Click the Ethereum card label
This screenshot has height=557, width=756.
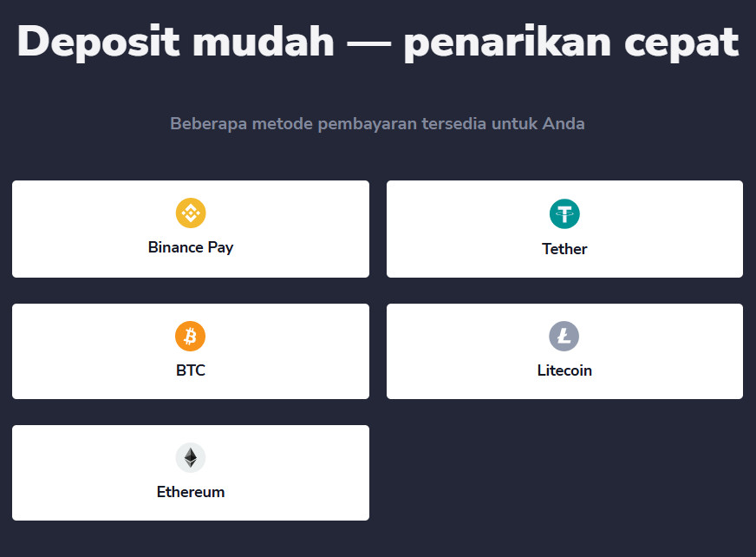pos(191,492)
